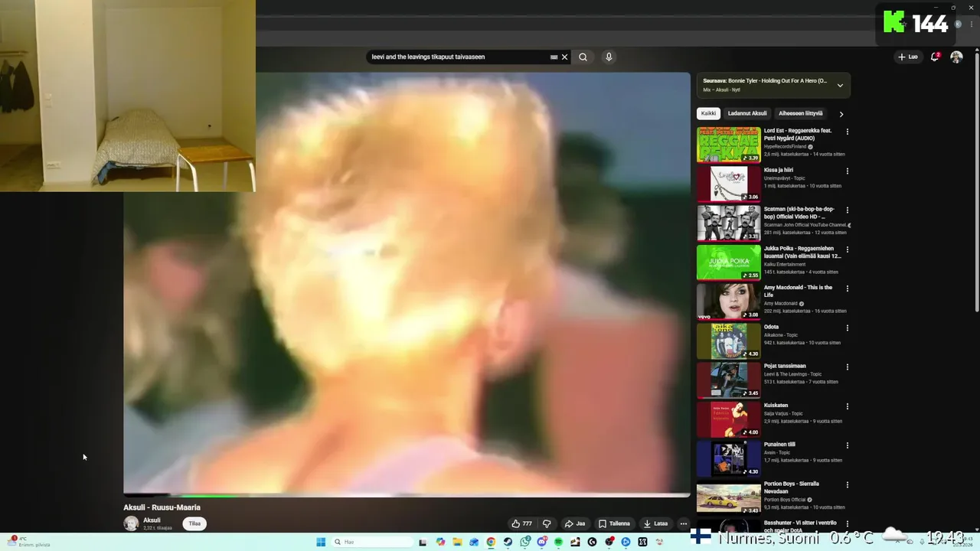This screenshot has width=980, height=551.
Task: Open Odota video title
Action: click(771, 327)
